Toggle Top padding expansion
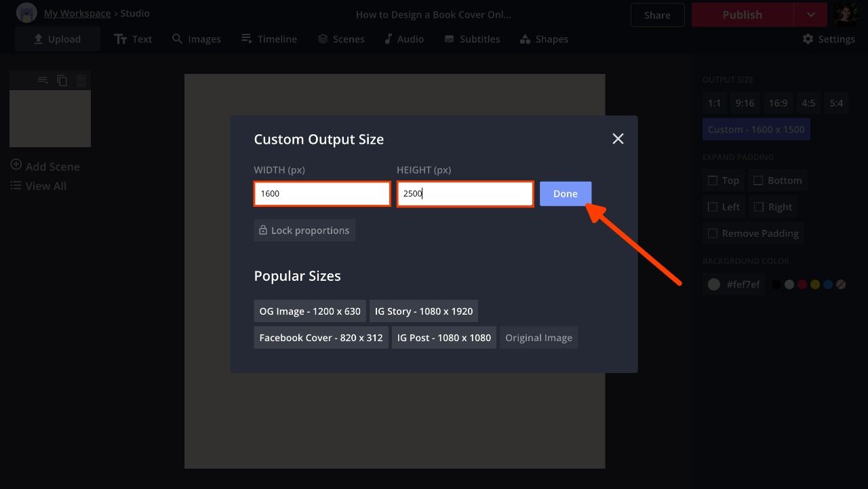This screenshot has width=868, height=489. [723, 180]
